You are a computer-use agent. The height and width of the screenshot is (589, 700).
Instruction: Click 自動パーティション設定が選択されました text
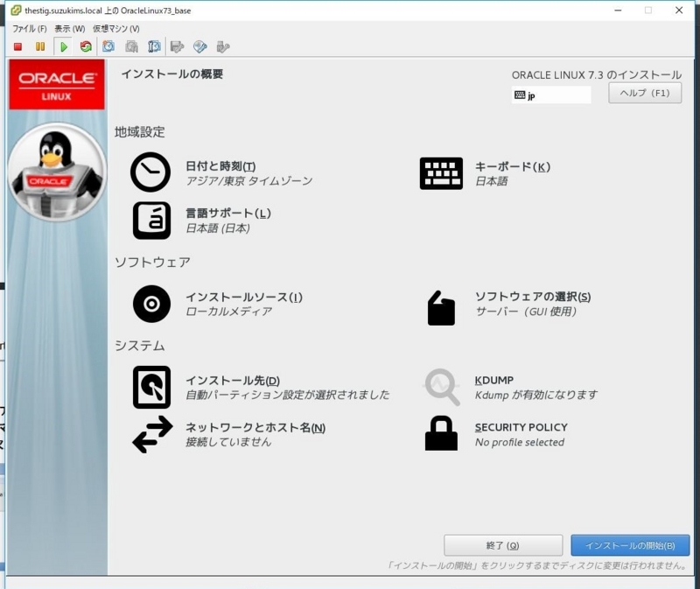tap(288, 395)
